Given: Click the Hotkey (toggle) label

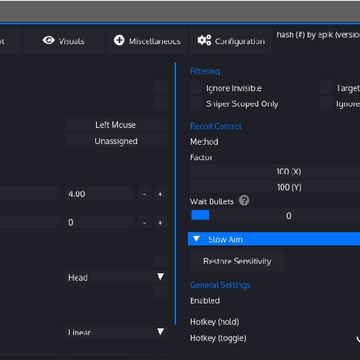Looking at the screenshot, I should [218, 338].
